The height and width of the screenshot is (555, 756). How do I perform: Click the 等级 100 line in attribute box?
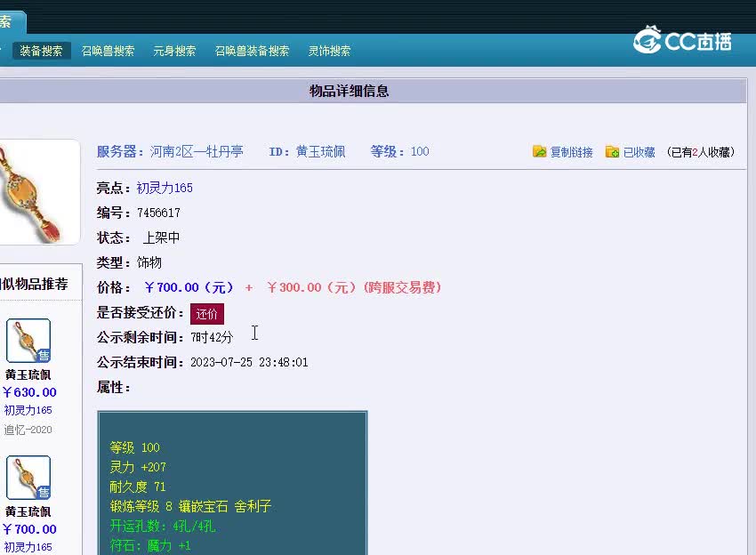click(134, 447)
